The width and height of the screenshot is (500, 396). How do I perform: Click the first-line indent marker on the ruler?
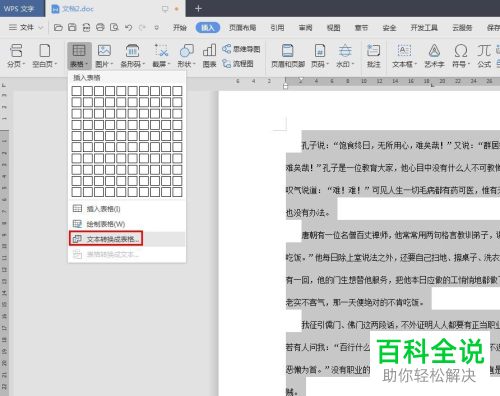click(x=301, y=80)
